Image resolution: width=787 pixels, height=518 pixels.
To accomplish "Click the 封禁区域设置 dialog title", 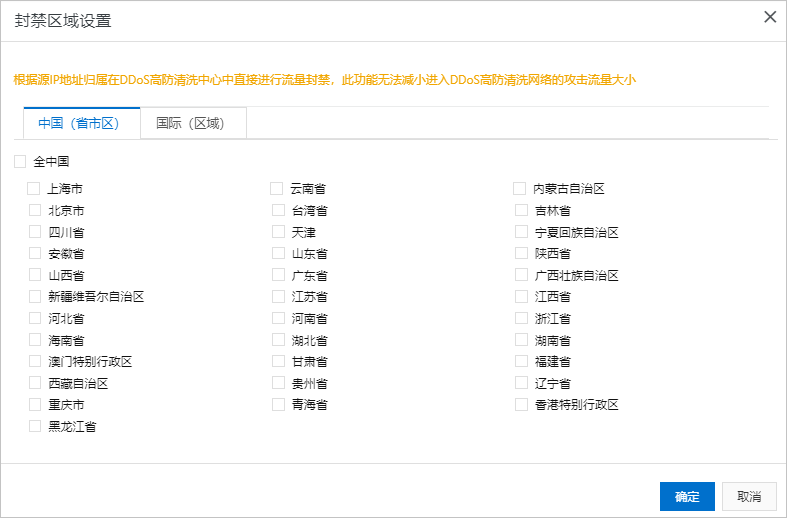I will tap(63, 21).
